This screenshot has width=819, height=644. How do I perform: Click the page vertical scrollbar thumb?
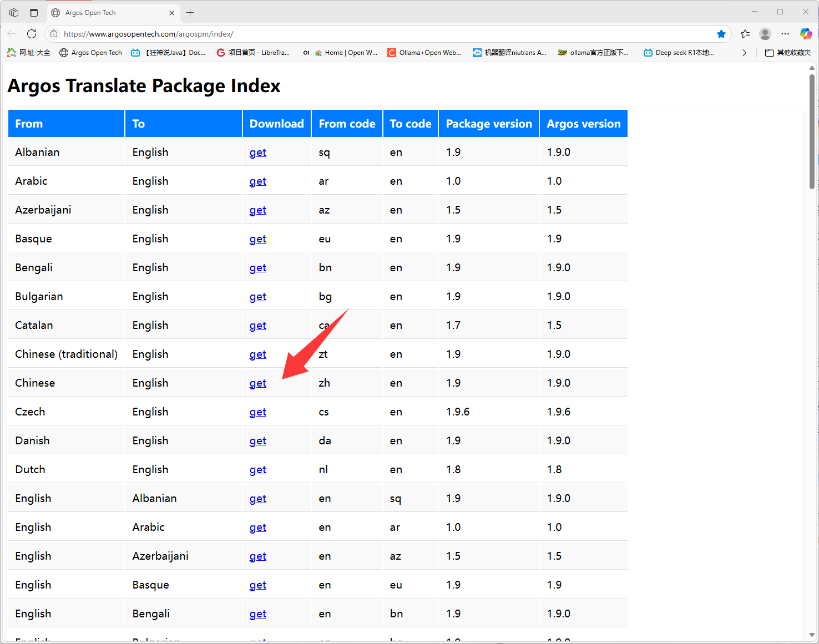point(812,132)
